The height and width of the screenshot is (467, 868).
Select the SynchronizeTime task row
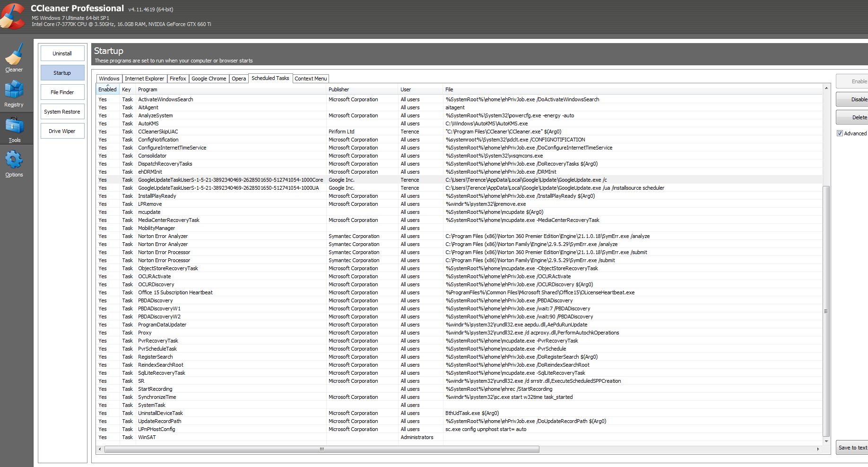click(459, 397)
